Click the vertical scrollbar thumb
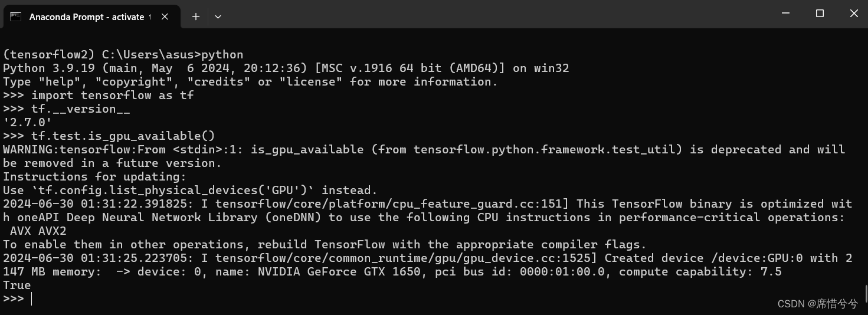868x315 pixels. pos(866,293)
